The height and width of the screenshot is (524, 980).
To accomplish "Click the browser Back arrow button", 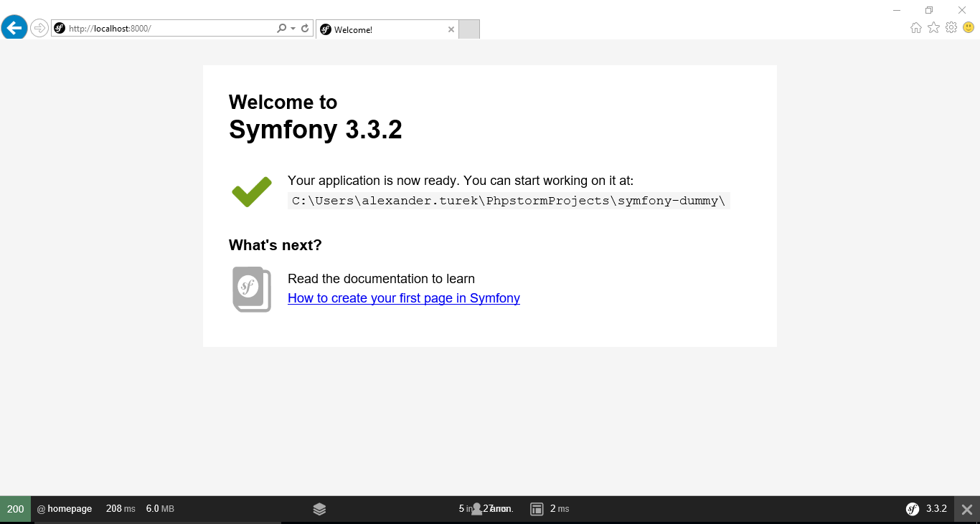I will tap(14, 28).
